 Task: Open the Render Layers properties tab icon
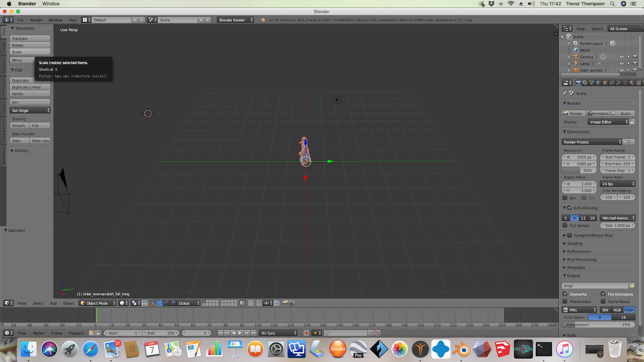(x=585, y=83)
